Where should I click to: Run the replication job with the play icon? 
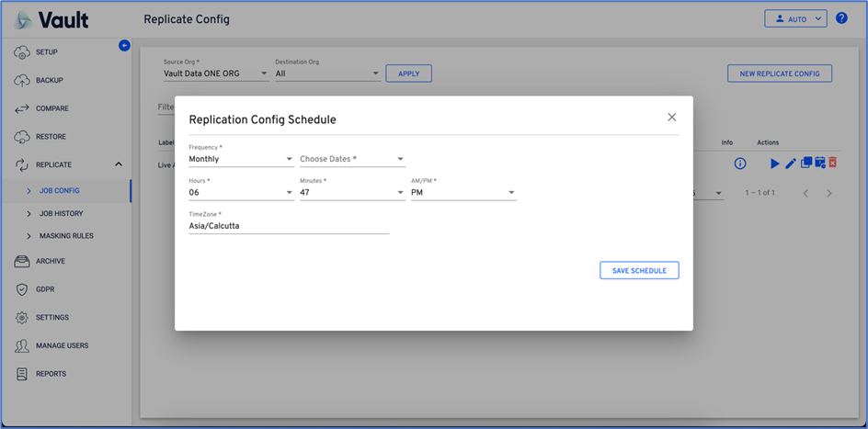coord(774,164)
